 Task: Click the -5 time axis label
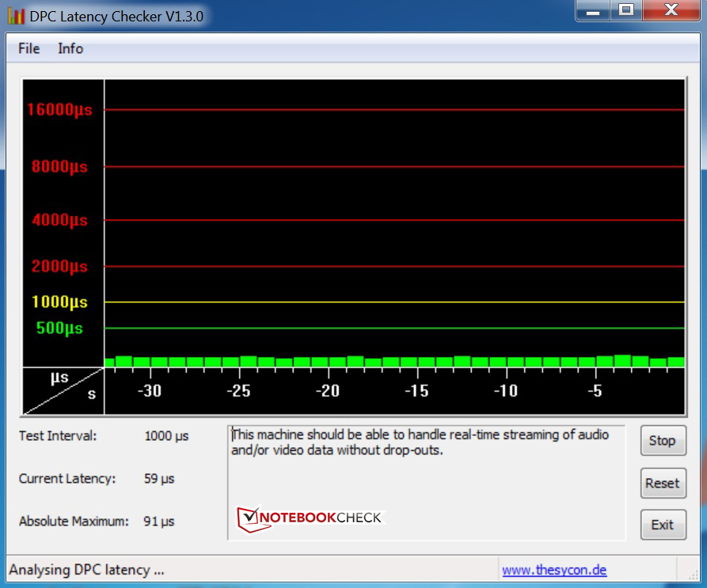[x=595, y=391]
